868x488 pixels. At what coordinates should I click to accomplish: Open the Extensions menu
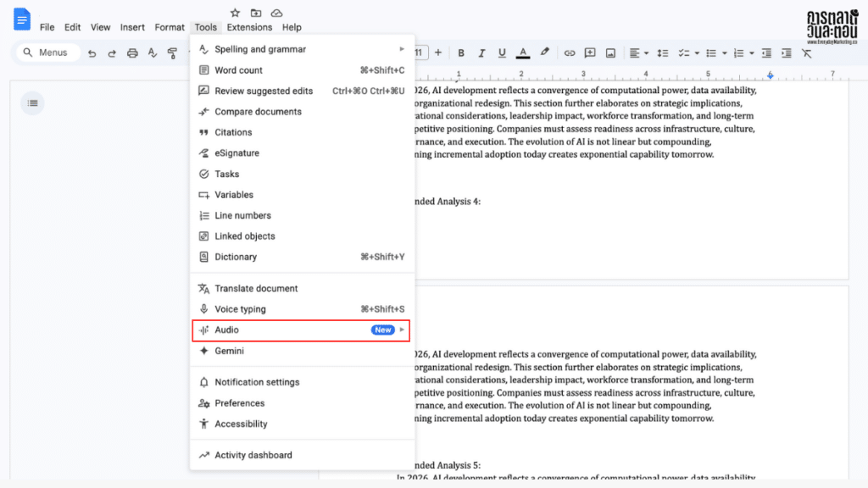(x=249, y=27)
